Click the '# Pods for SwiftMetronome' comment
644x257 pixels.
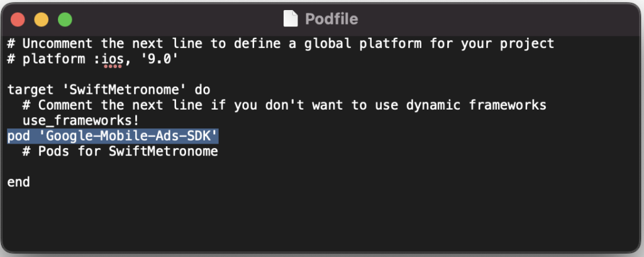pos(120,152)
